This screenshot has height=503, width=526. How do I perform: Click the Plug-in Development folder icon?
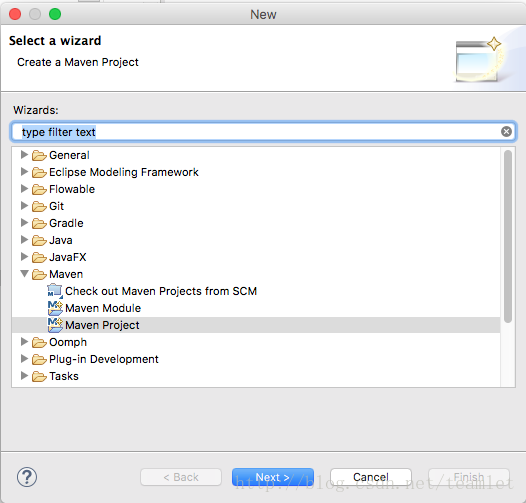pos(39,360)
